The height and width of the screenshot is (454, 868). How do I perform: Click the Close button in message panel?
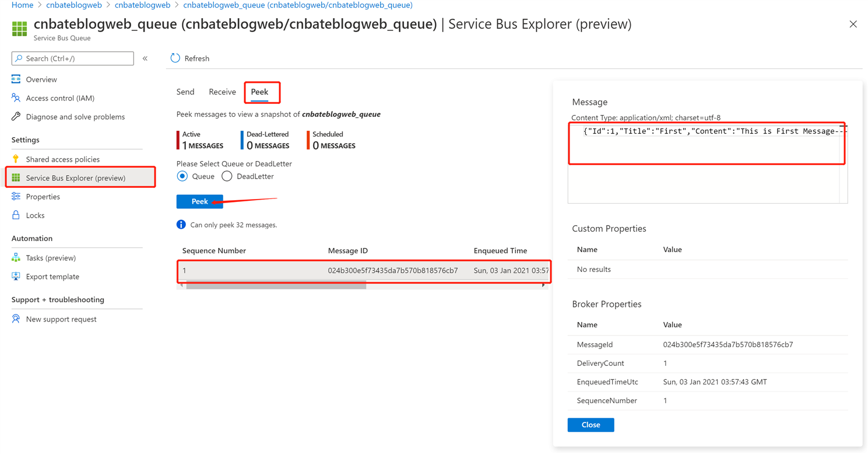(591, 425)
